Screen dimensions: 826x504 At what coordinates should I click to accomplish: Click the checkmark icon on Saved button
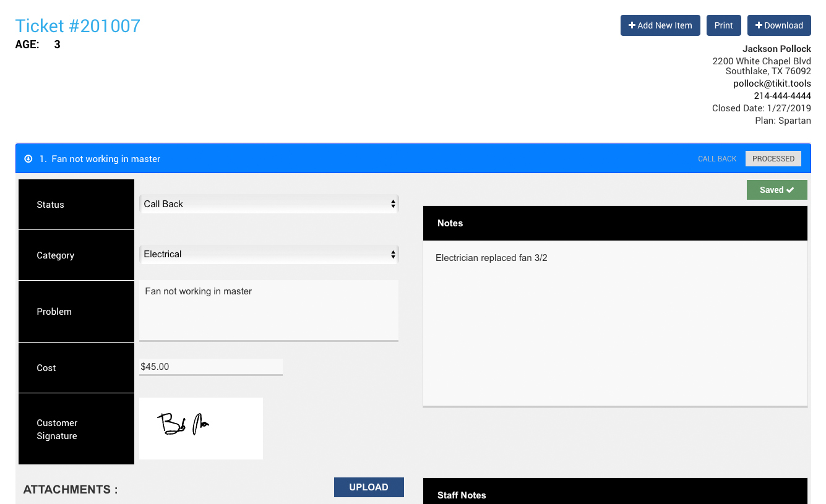coord(790,190)
